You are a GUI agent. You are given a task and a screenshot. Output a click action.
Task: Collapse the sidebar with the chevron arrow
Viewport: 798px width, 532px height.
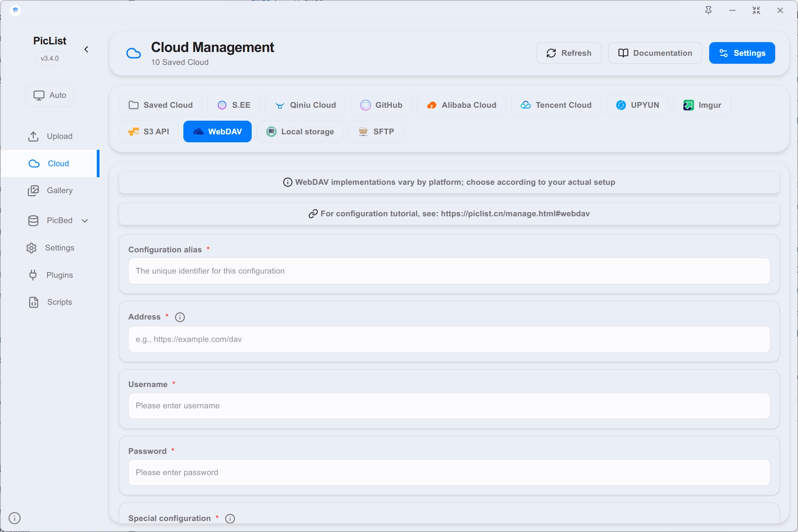pos(86,49)
